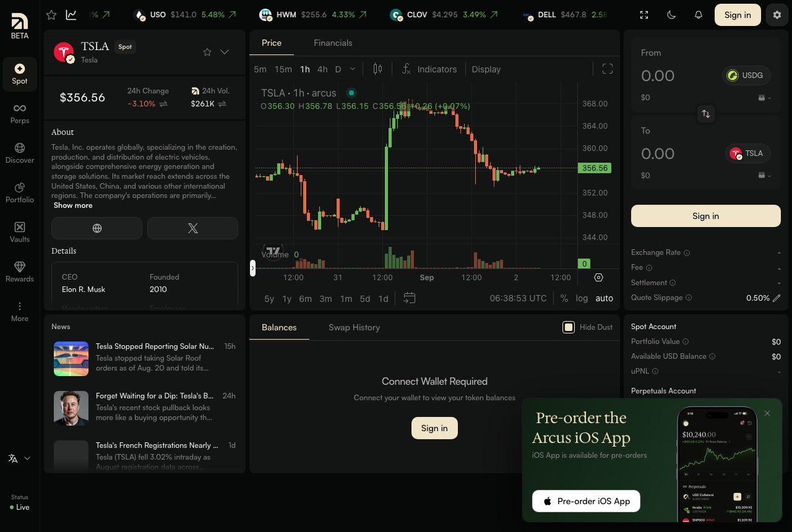The width and height of the screenshot is (792, 532).
Task: Open notifications bell
Action: point(699,15)
